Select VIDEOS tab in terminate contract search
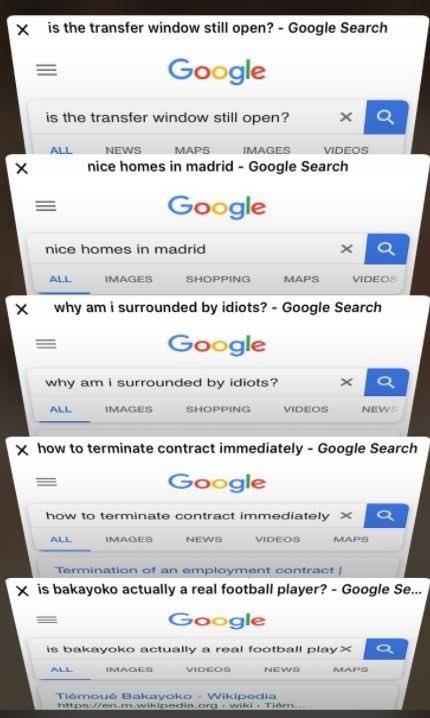This screenshot has height=718, width=430. [x=278, y=539]
